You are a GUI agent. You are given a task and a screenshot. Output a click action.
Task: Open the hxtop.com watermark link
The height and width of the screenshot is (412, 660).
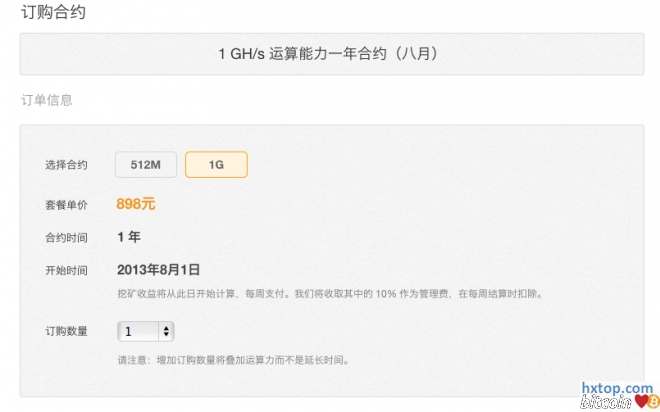click(617, 387)
